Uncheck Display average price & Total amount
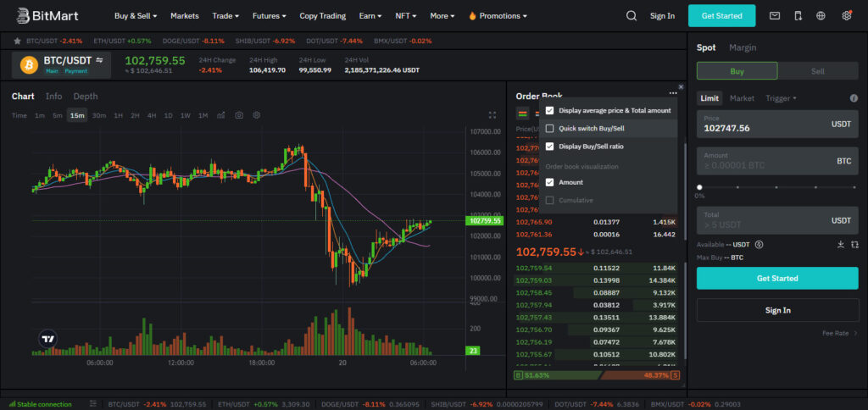The height and width of the screenshot is (410, 868). coord(549,111)
